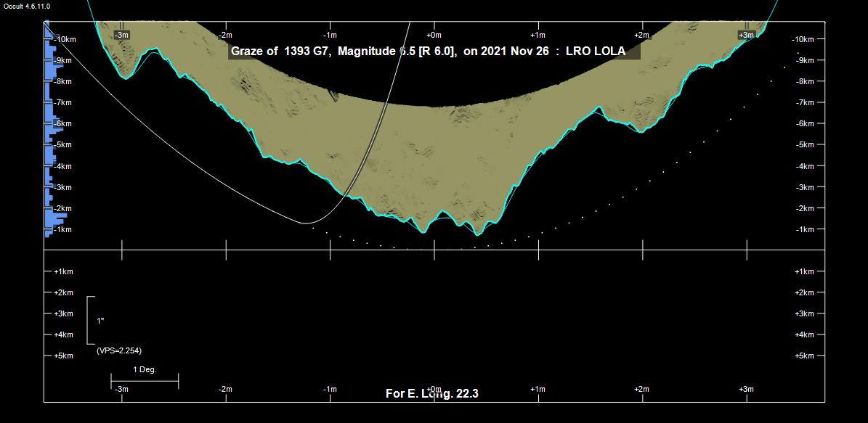Click the VPS=2.254 label
The image size is (868, 423).
[119, 350]
